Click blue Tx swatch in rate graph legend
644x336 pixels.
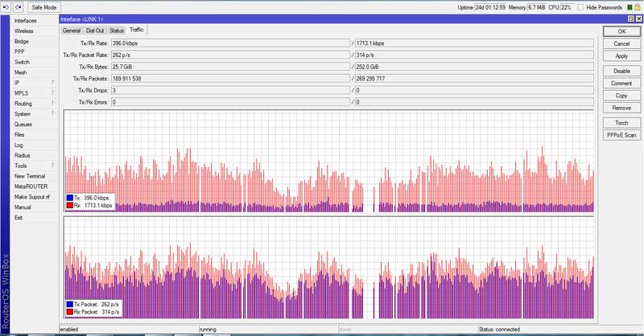[x=70, y=198]
